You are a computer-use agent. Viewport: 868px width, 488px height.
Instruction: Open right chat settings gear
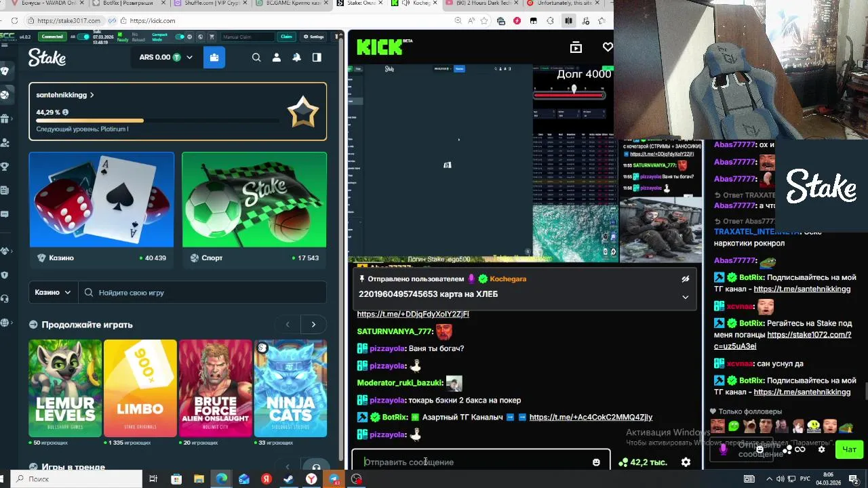[822, 449]
